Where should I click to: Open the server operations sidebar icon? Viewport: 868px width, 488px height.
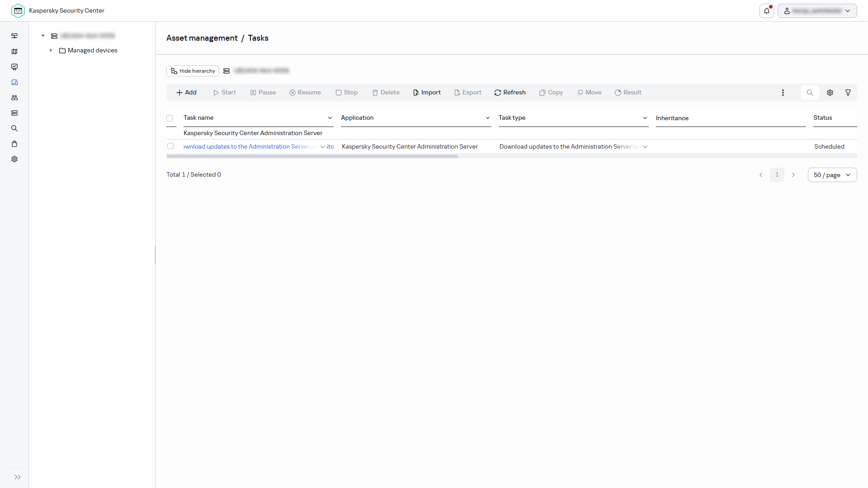14,113
